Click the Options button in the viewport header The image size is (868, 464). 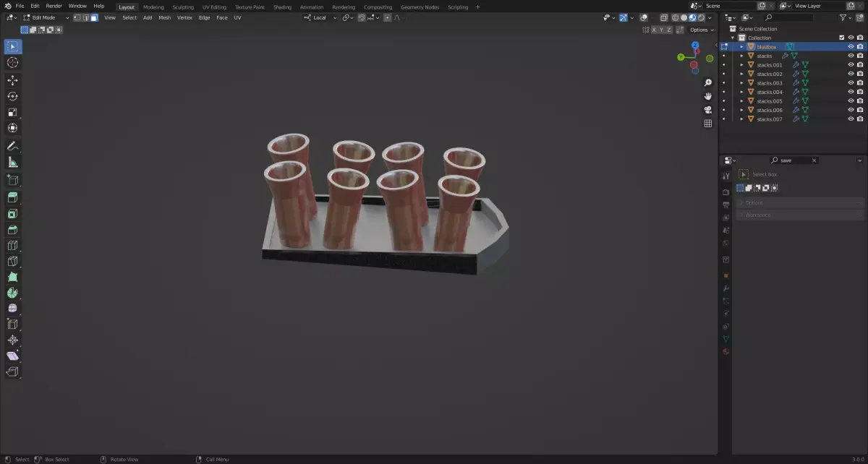coord(699,30)
